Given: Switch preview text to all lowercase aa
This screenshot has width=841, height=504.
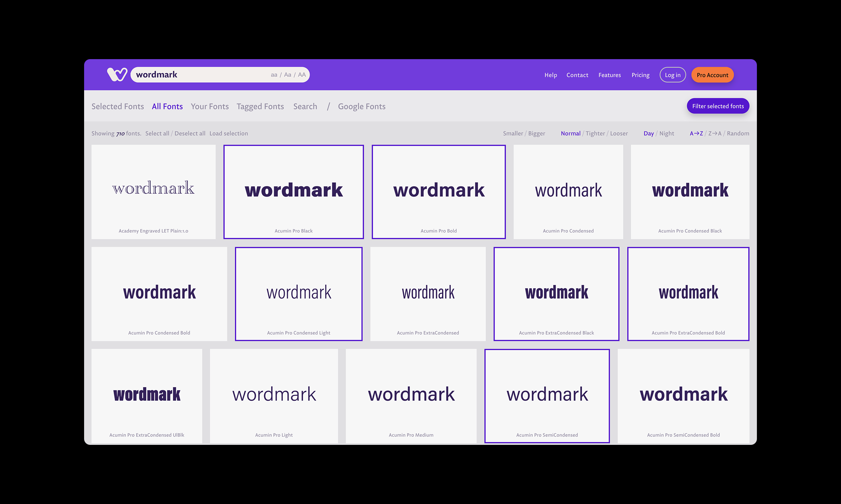Looking at the screenshot, I should [273, 75].
